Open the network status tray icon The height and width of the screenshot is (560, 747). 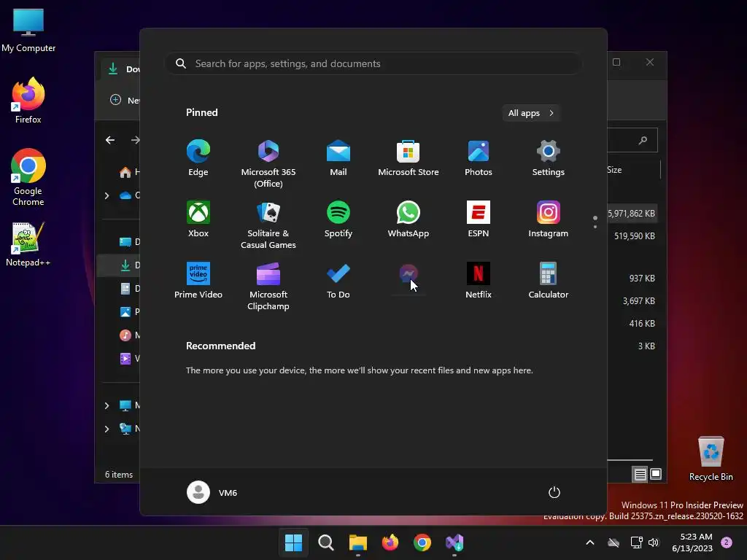coord(636,542)
